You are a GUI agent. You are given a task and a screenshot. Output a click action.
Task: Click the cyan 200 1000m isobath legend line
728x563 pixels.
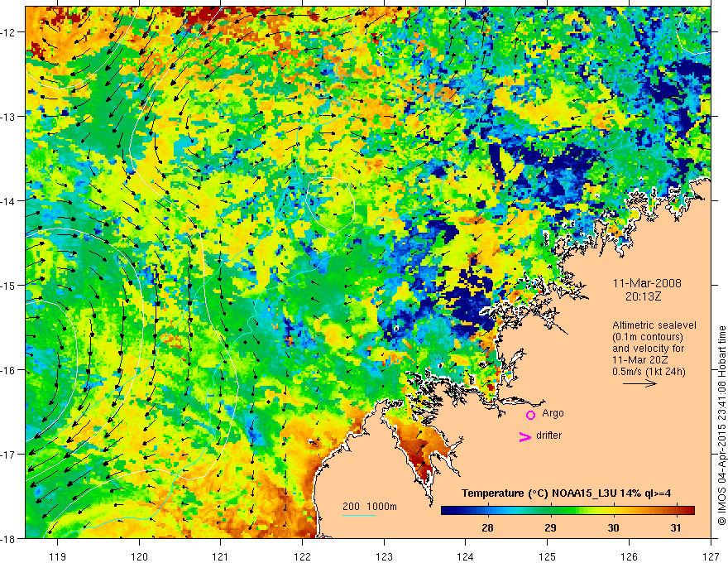coord(359,515)
